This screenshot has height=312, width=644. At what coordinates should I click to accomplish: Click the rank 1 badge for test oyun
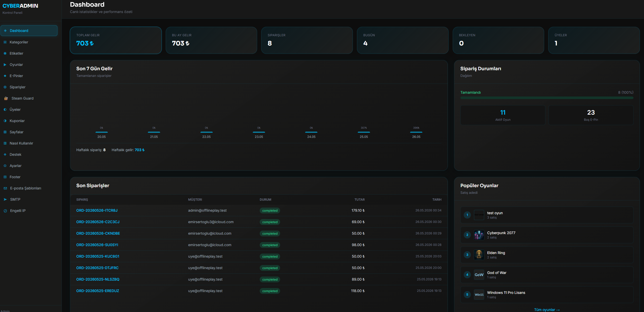pos(467,215)
